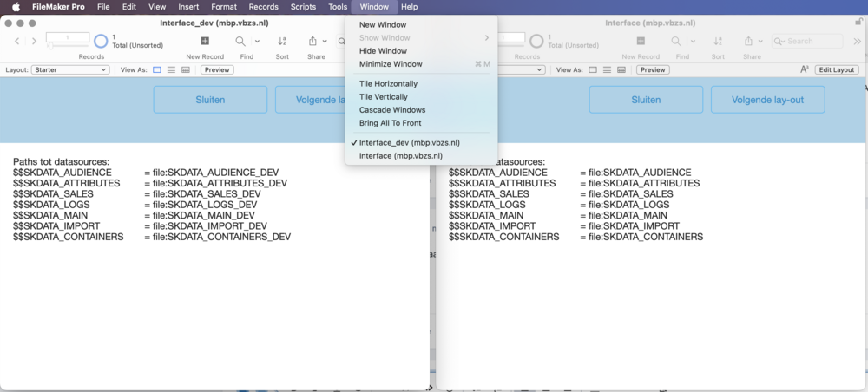Image resolution: width=868 pixels, height=392 pixels.
Task: Go to next record in Interface_dev window
Action: (x=34, y=41)
